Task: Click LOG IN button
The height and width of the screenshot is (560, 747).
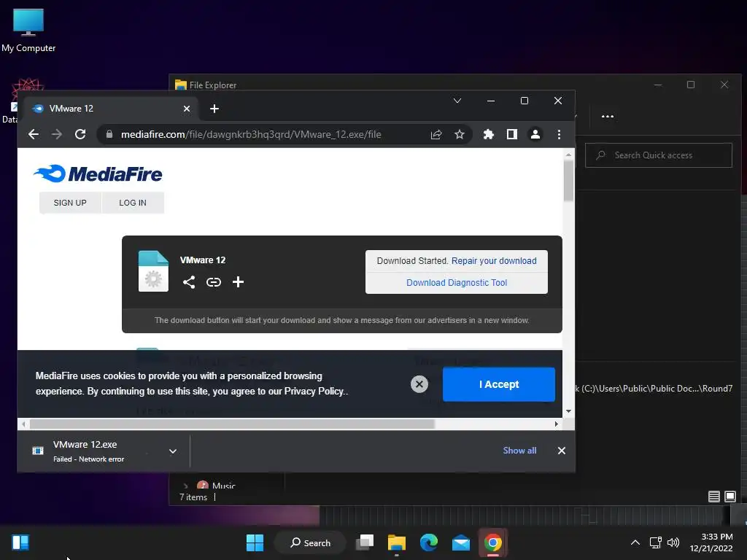Action: coord(133,203)
